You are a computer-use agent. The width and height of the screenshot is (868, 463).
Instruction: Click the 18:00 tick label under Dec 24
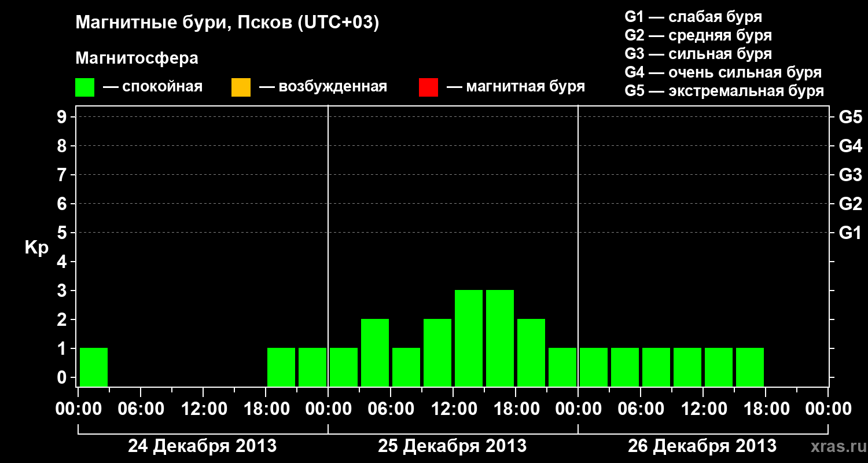click(266, 409)
